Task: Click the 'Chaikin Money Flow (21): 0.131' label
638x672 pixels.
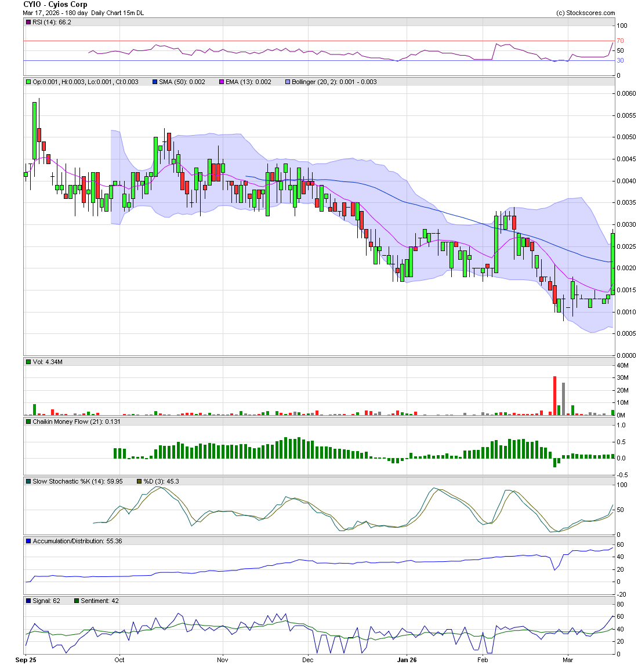Action: [x=77, y=422]
